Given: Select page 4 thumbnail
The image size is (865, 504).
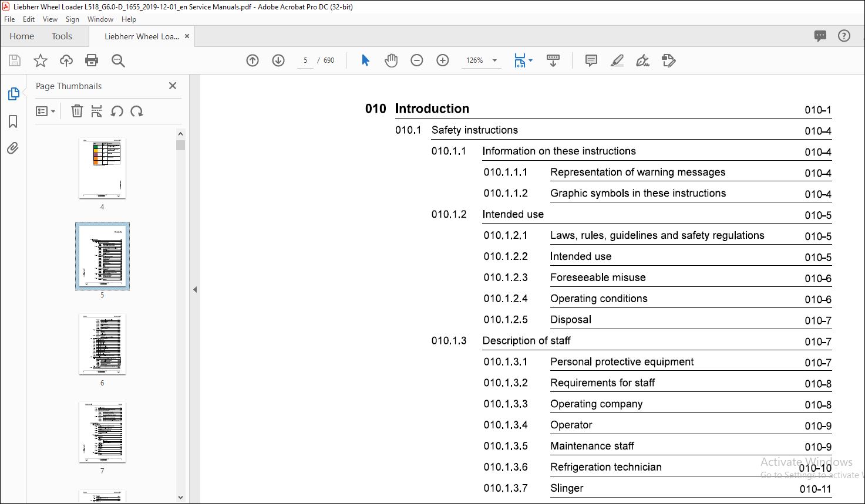Looking at the screenshot, I should 102,169.
